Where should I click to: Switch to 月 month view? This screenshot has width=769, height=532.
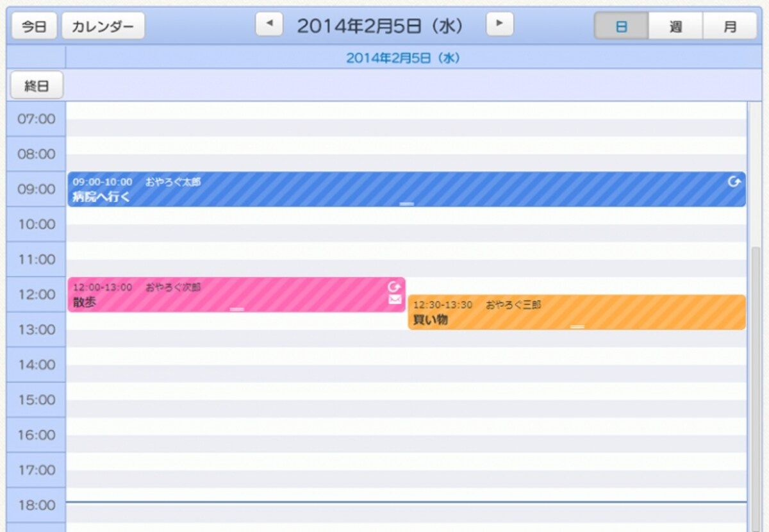pos(730,26)
